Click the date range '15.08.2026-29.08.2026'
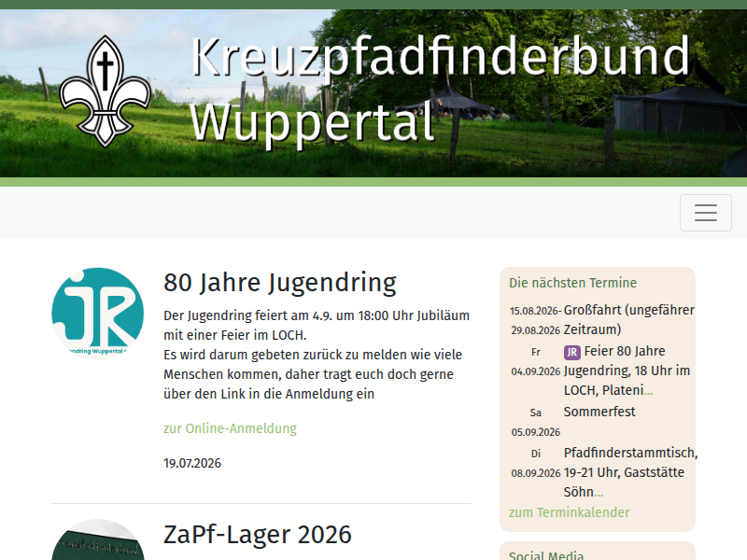 [x=535, y=320]
